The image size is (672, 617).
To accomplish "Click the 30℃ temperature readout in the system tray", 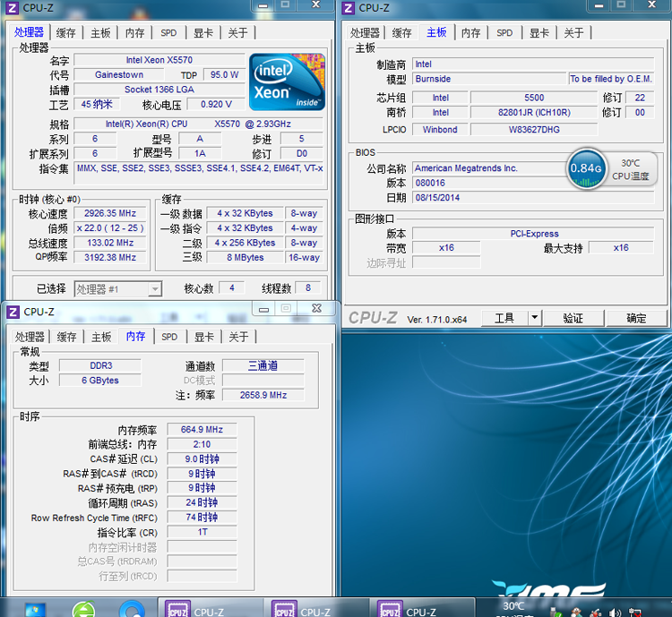I will (x=513, y=606).
